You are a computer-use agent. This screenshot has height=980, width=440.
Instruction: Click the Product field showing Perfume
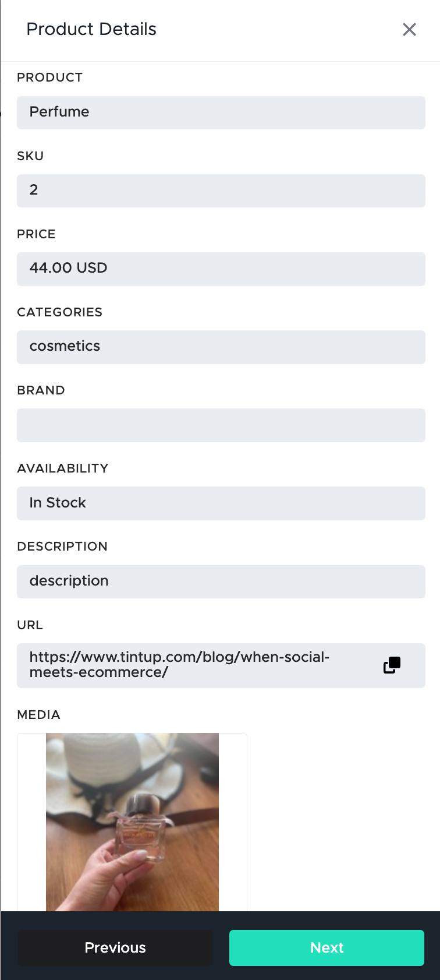click(221, 112)
